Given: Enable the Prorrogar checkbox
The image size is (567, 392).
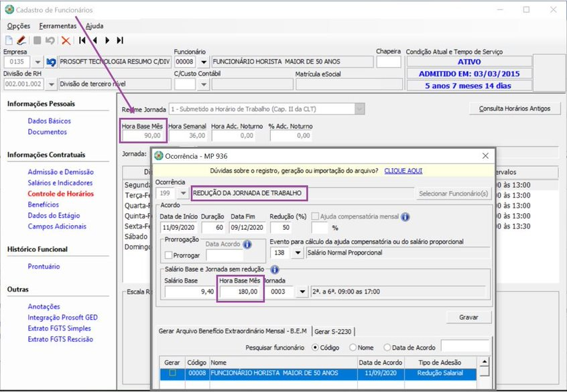Looking at the screenshot, I should click(x=169, y=255).
